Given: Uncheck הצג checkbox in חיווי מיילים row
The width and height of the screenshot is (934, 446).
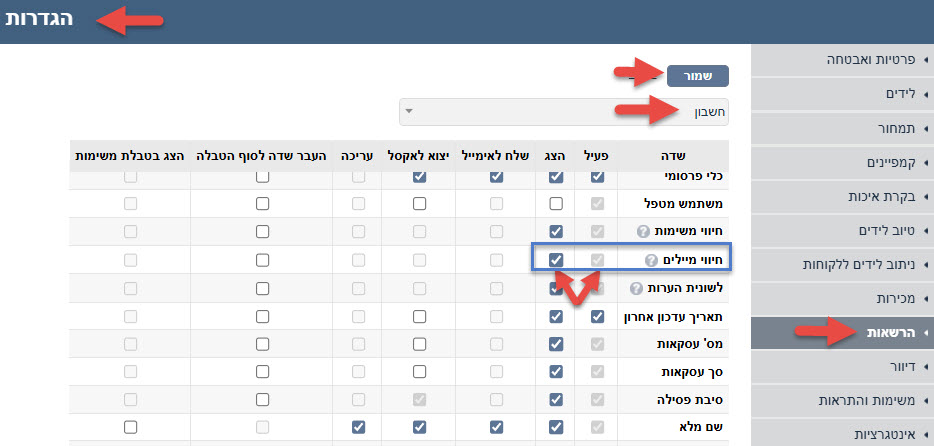Looking at the screenshot, I should [556, 260].
